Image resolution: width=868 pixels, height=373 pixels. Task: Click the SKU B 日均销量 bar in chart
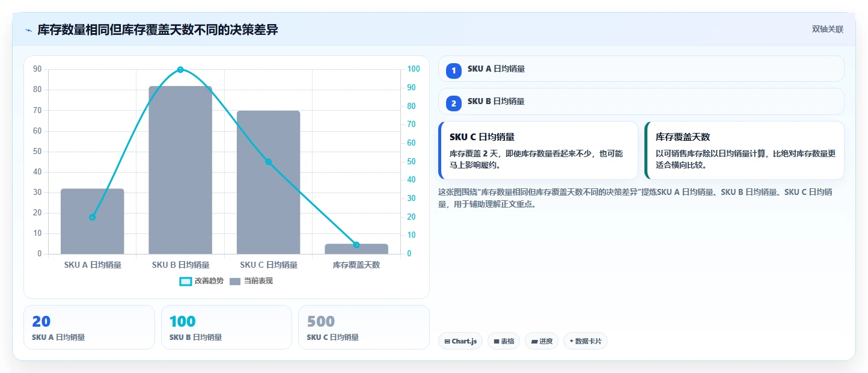pyautogui.click(x=180, y=170)
